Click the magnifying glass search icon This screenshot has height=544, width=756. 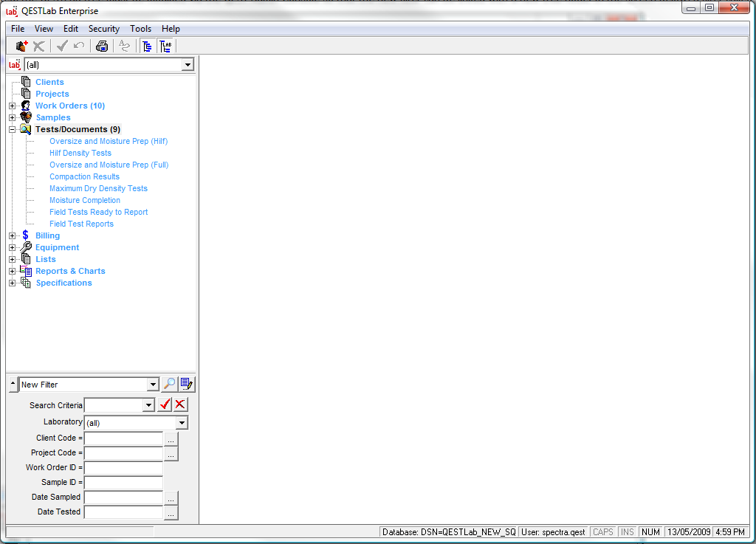click(x=170, y=384)
